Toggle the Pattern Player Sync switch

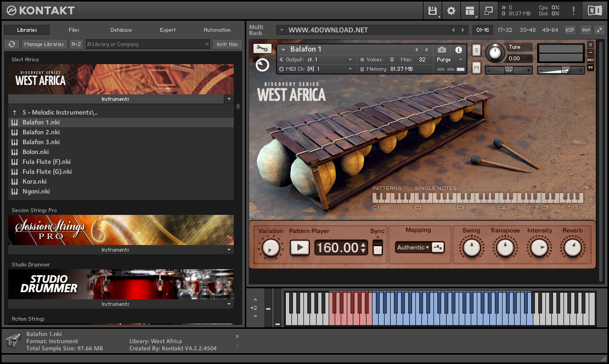[x=377, y=247]
